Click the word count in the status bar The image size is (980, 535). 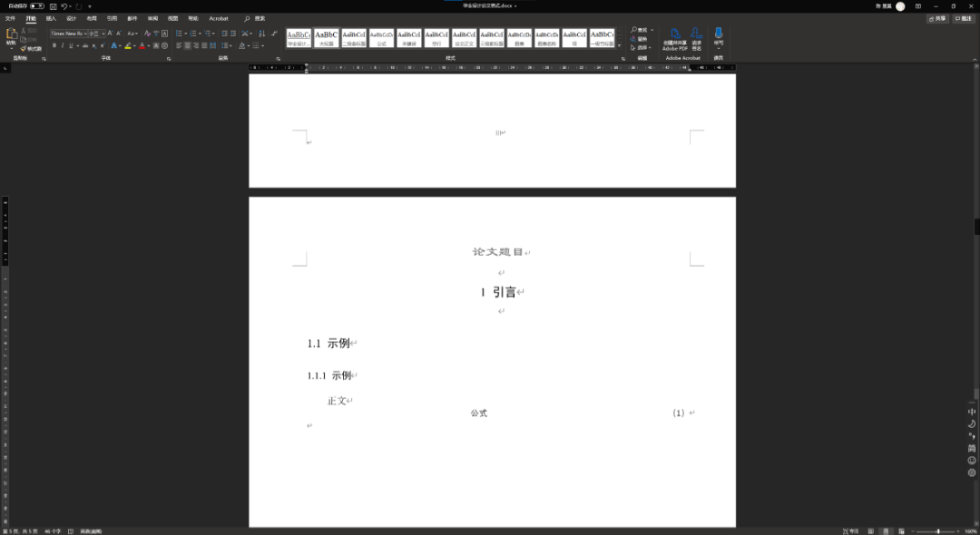pyautogui.click(x=53, y=531)
